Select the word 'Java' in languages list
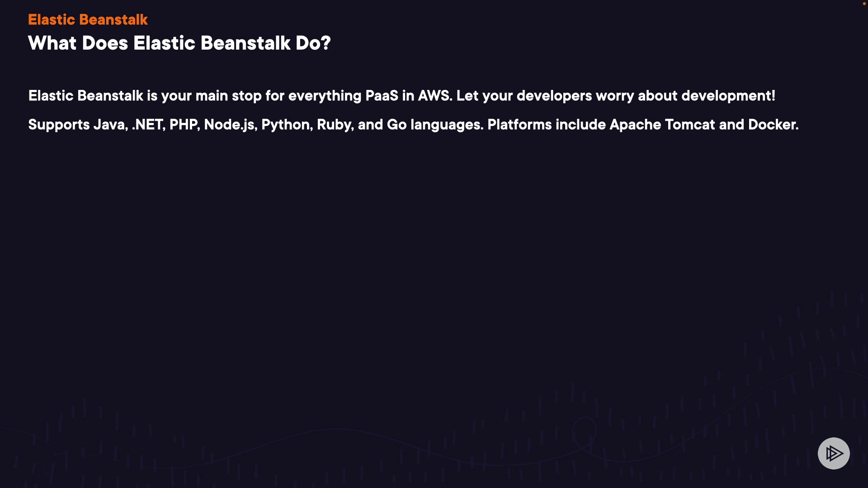 pos(109,125)
